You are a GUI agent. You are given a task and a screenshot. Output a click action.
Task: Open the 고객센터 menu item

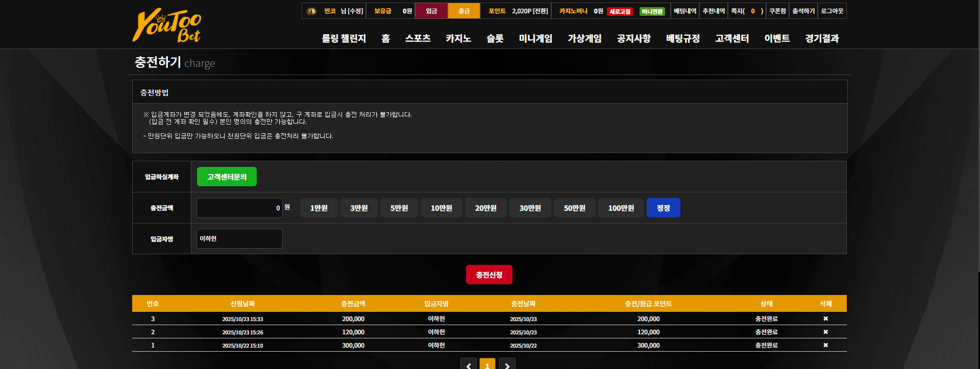732,38
